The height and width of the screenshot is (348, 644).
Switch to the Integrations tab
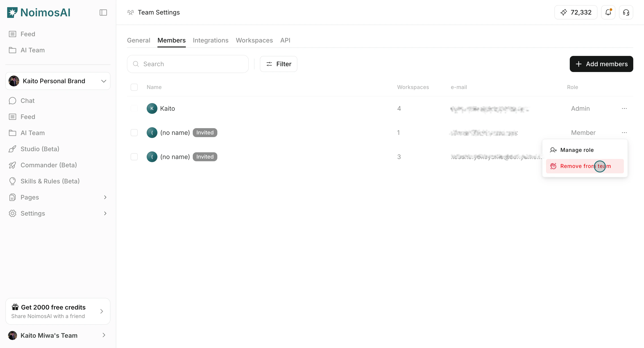pyautogui.click(x=210, y=40)
